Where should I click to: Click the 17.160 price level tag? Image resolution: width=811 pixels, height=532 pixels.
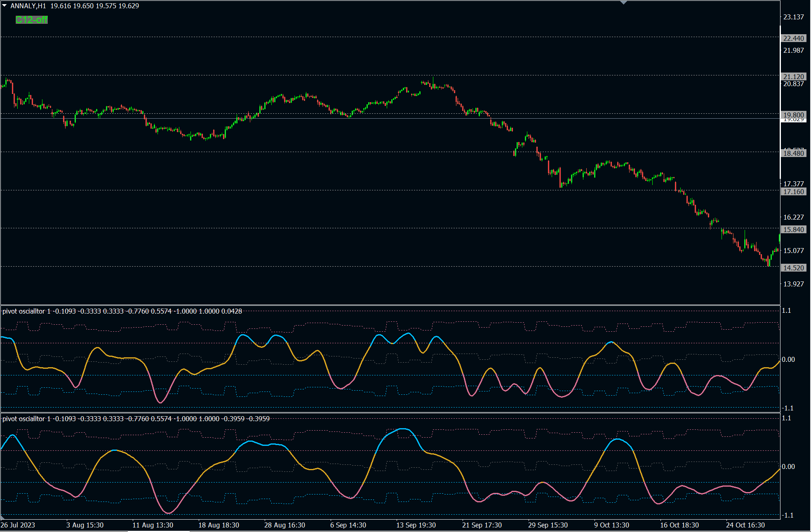click(x=793, y=192)
